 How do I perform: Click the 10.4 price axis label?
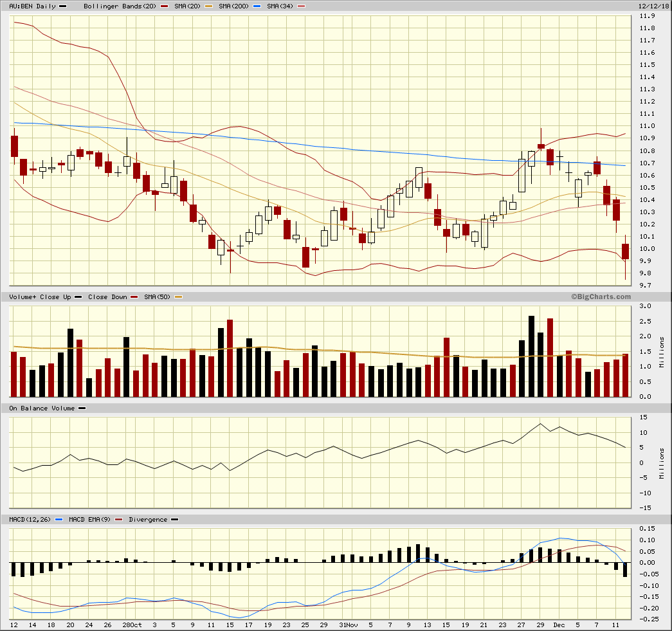647,200
